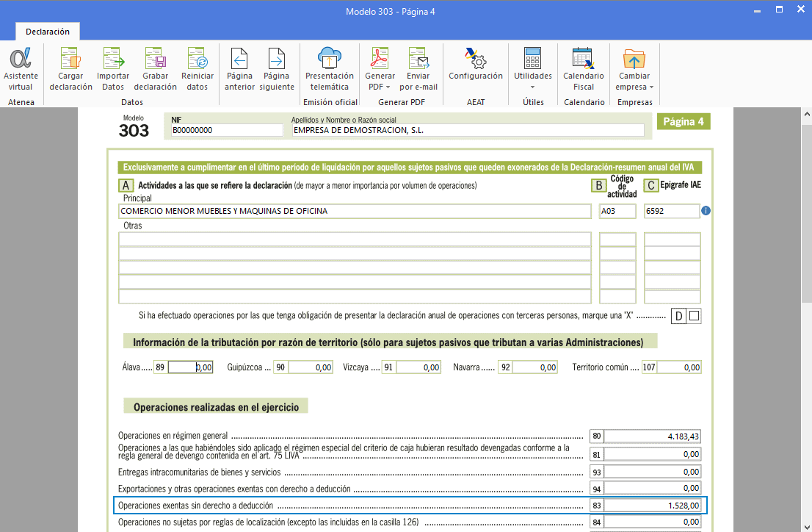Click the first empty Otras Código de actividad cell
Viewport: 812px width, 532px height.
point(617,239)
